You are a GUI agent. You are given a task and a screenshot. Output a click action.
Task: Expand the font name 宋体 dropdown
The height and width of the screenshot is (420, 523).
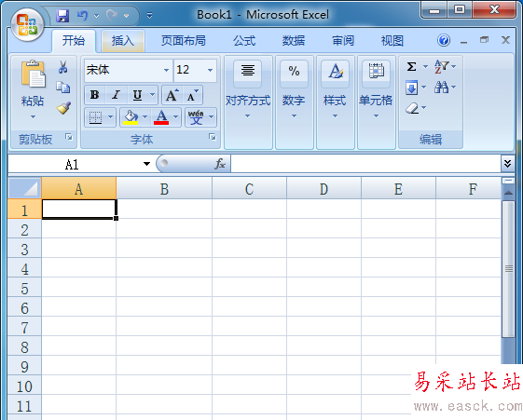point(166,70)
